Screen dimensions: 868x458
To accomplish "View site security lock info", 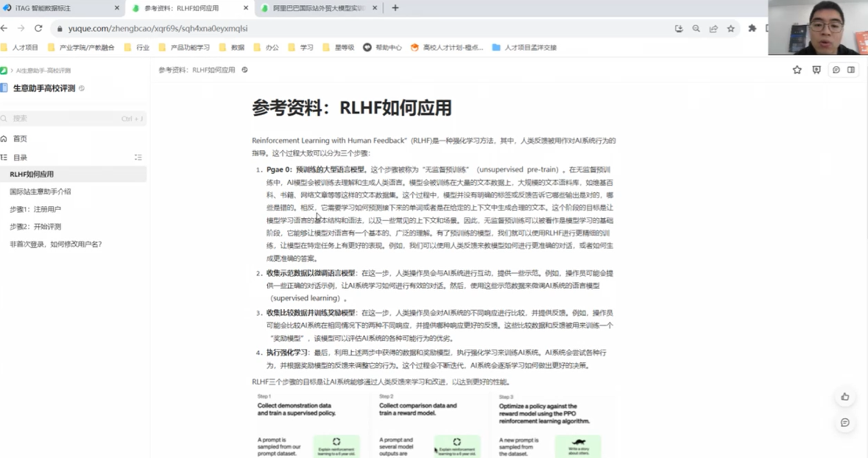I will pos(60,29).
